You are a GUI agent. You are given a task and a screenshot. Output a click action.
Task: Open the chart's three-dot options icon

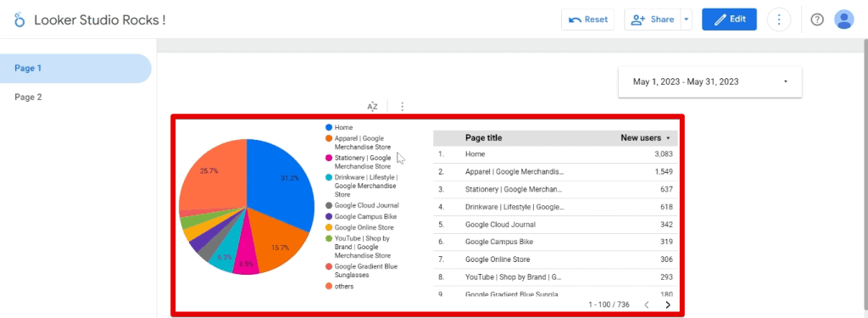pyautogui.click(x=402, y=106)
